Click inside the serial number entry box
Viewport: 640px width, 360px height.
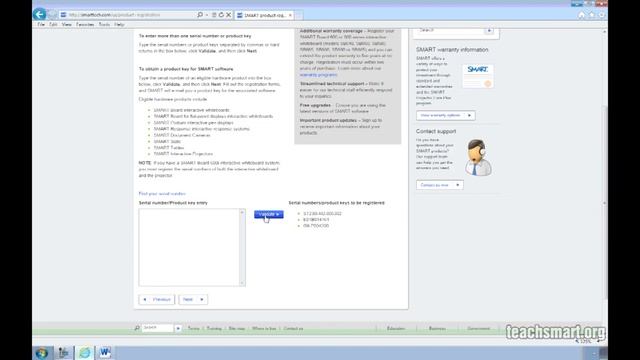click(189, 247)
